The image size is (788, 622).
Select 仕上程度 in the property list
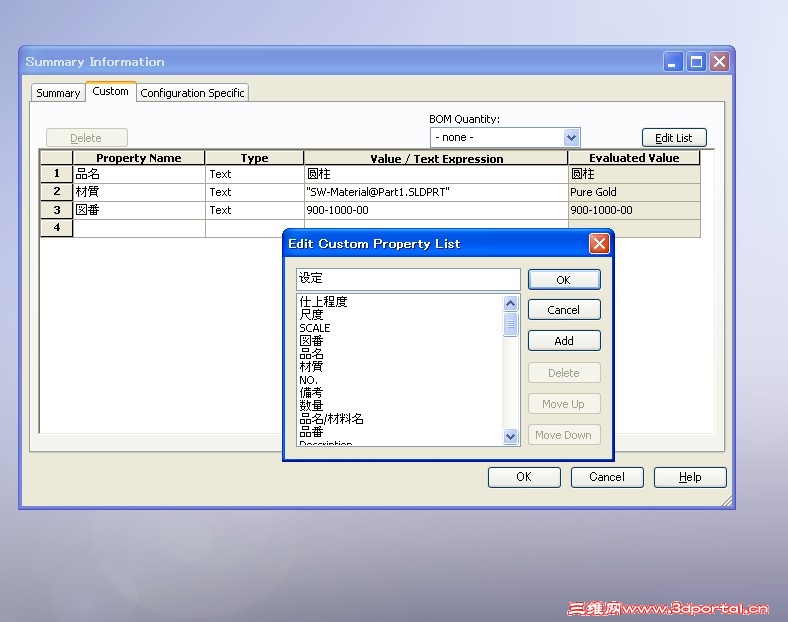323,301
